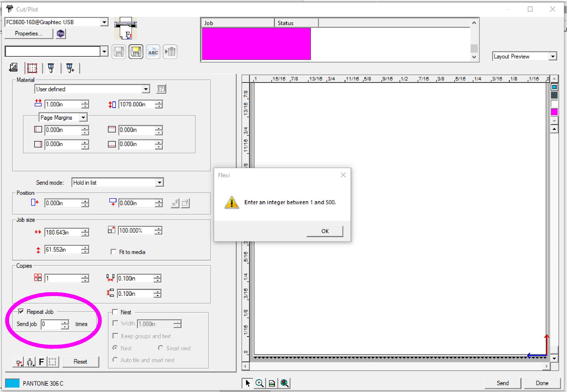
Task: Click the dotted frame icon near Reset
Action: pos(53,362)
